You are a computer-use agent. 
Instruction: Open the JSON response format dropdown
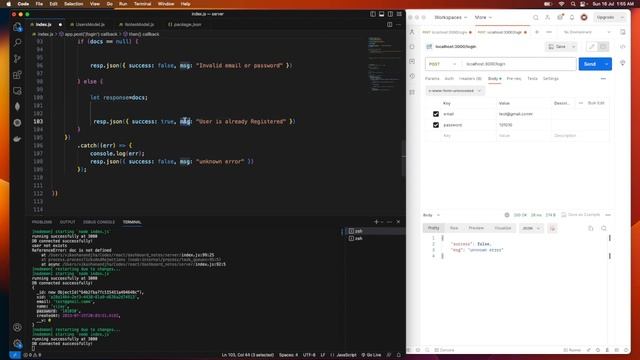531,229
